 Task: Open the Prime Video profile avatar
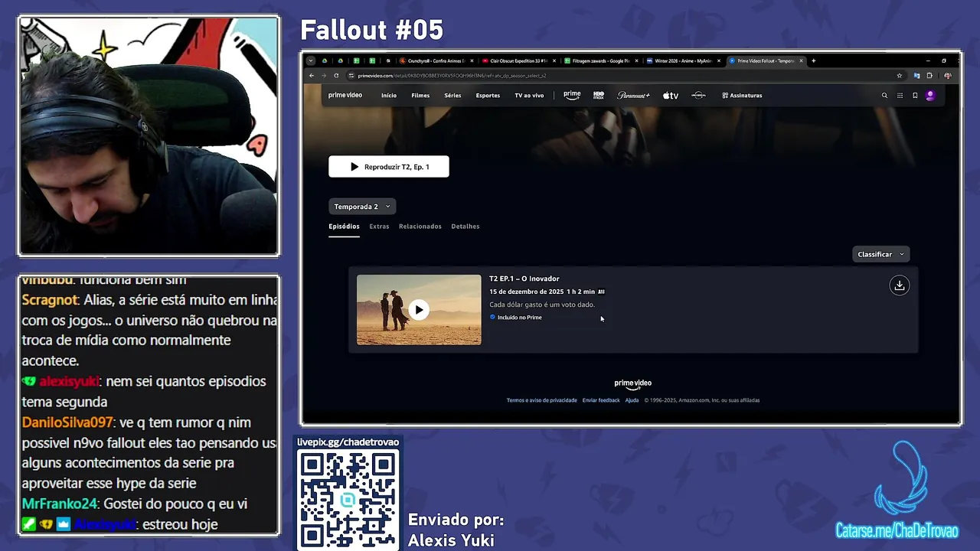coord(930,96)
